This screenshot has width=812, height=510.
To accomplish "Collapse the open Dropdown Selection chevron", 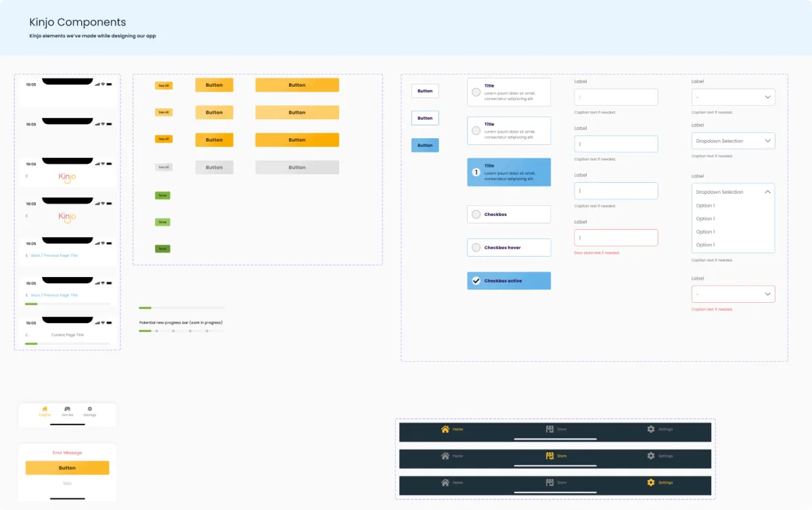I will [768, 192].
